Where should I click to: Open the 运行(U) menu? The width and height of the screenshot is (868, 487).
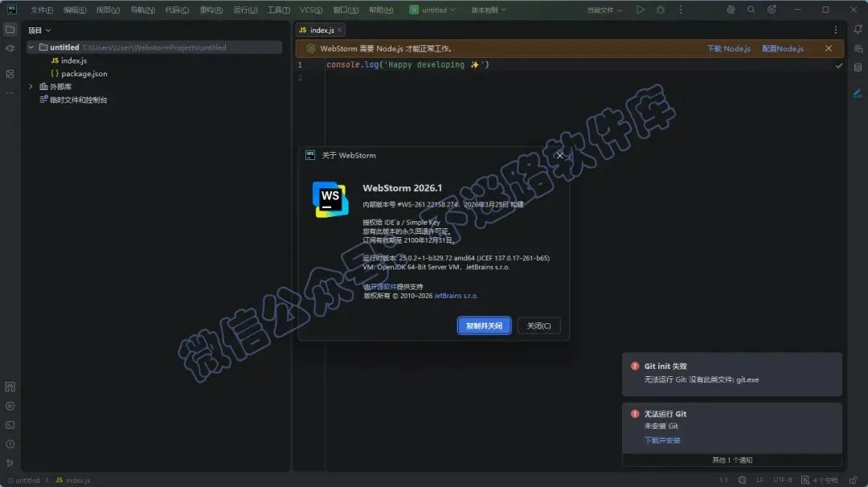244,10
